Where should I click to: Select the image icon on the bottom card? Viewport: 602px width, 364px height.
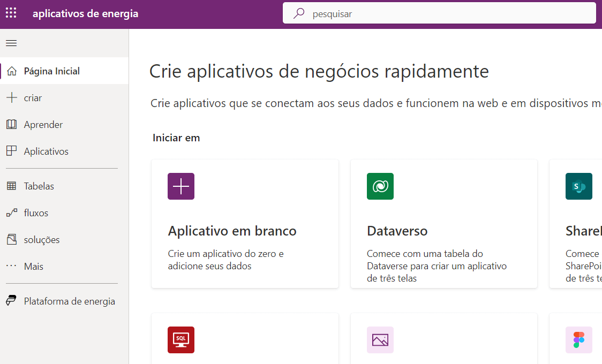click(380, 339)
